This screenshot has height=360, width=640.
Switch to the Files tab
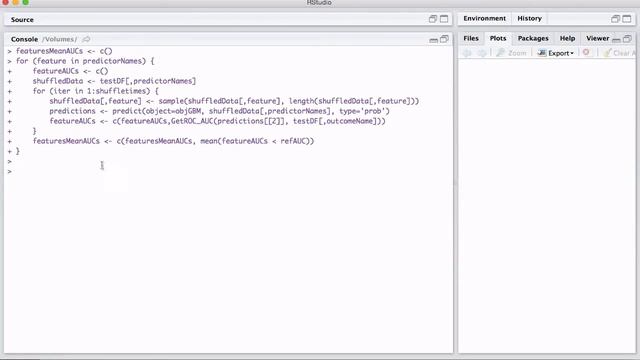tap(471, 38)
